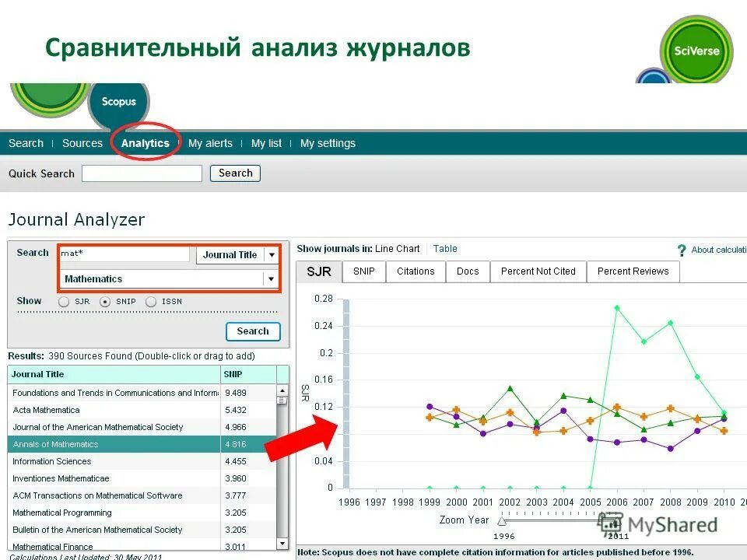Open My list
The image size is (747, 560).
pyautogui.click(x=266, y=143)
